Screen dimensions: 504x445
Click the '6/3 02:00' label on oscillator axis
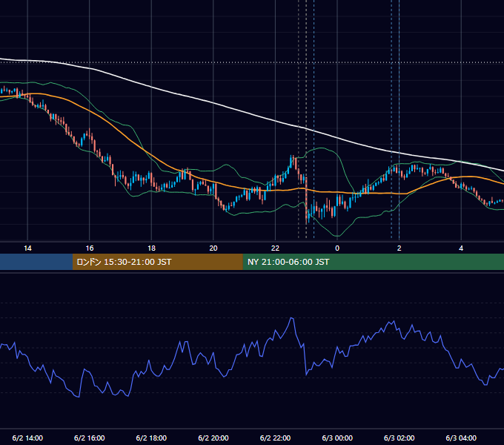tap(399, 438)
